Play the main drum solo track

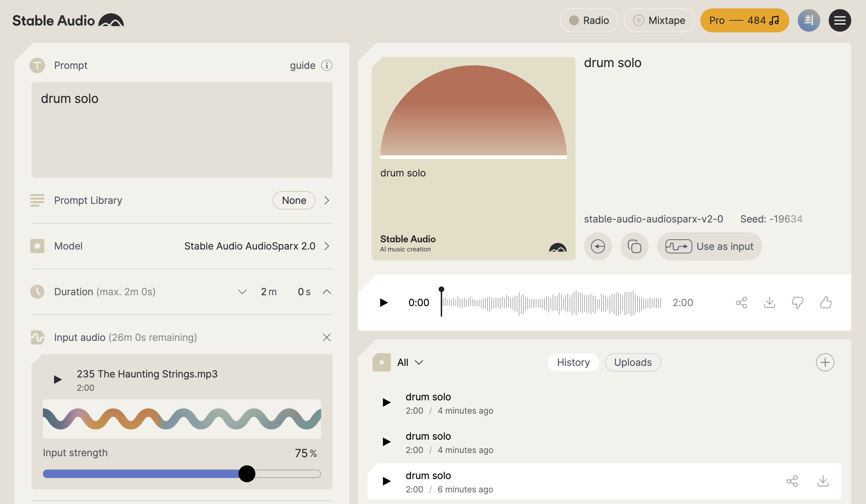[383, 302]
